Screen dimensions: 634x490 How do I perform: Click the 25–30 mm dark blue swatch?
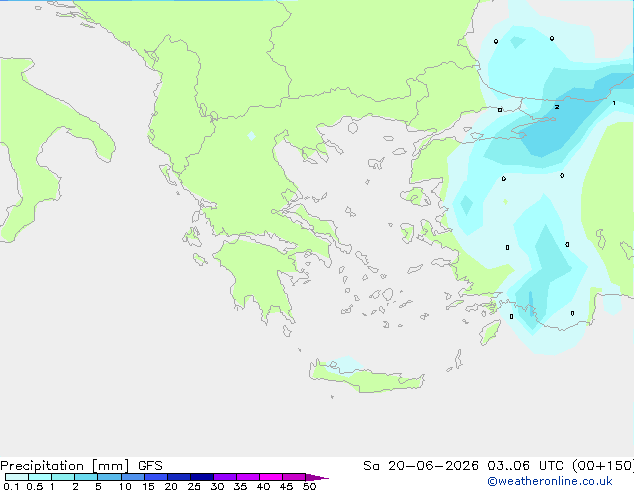(202, 477)
